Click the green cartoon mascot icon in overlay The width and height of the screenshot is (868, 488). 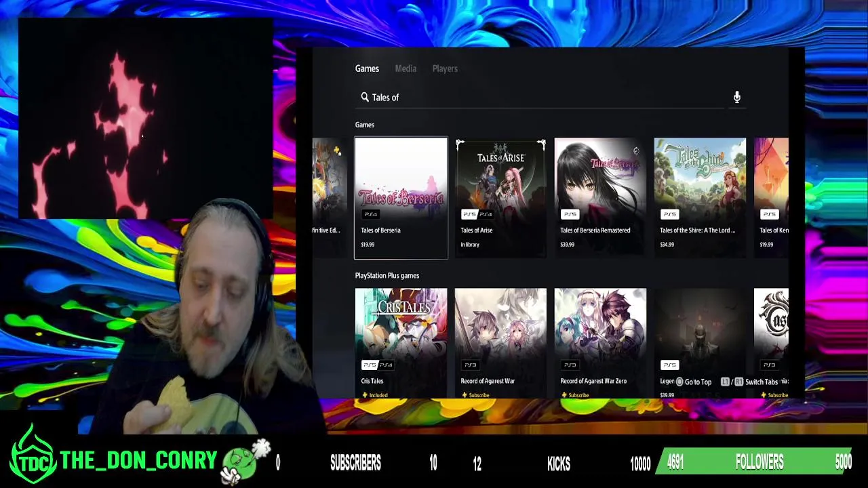(245, 461)
